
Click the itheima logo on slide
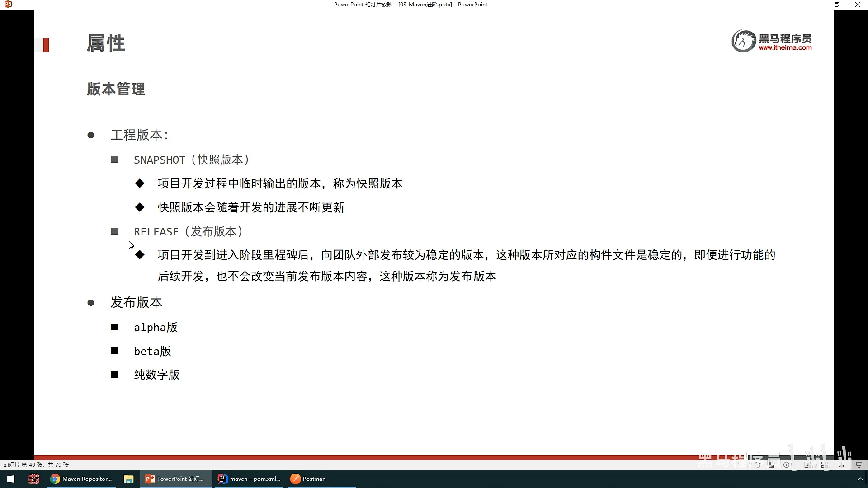pyautogui.click(x=772, y=41)
